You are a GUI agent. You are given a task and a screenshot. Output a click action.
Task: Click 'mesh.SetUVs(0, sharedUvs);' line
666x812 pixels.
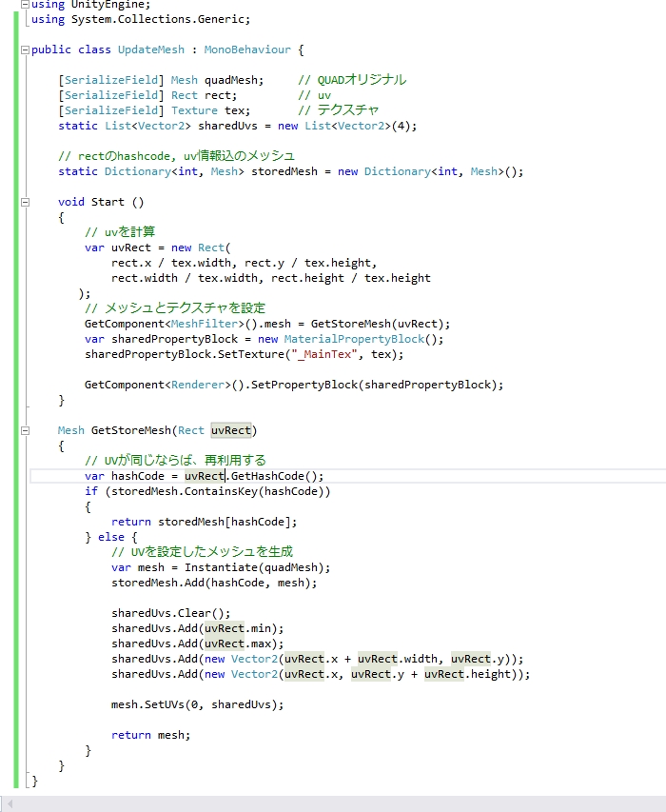click(197, 704)
